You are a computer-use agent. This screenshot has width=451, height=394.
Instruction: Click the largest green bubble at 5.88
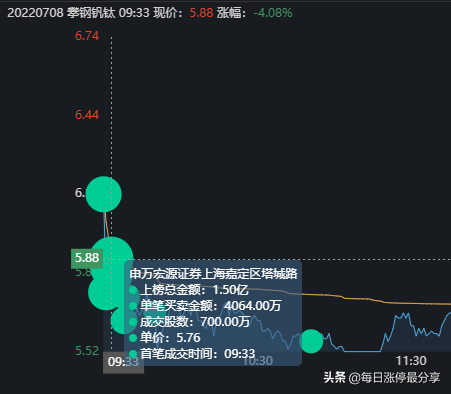pyautogui.click(x=112, y=258)
